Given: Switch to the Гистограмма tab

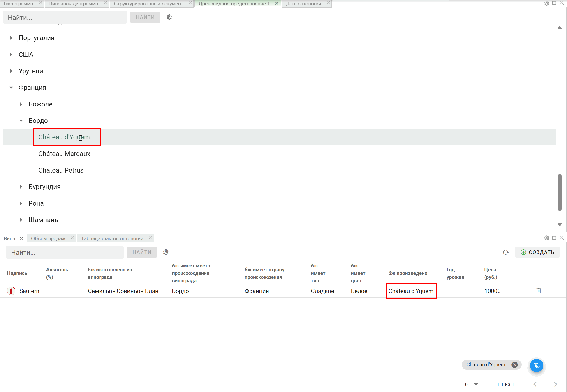Looking at the screenshot, I should click(x=19, y=4).
